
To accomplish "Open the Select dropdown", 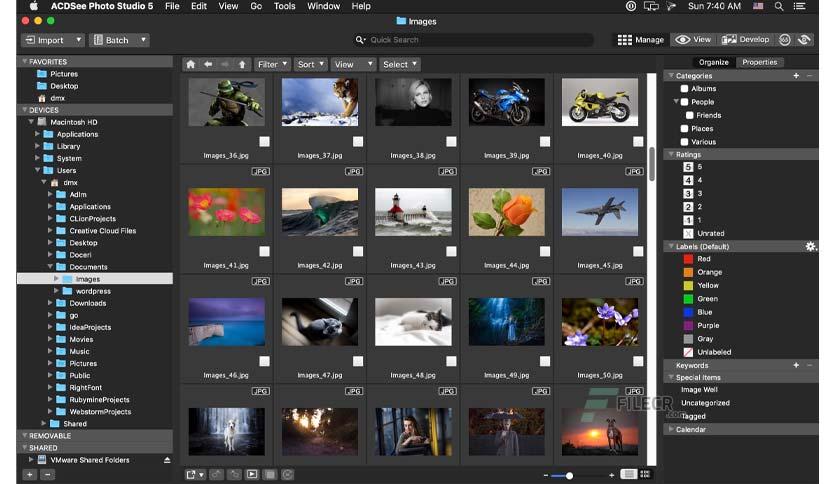I will (x=400, y=64).
